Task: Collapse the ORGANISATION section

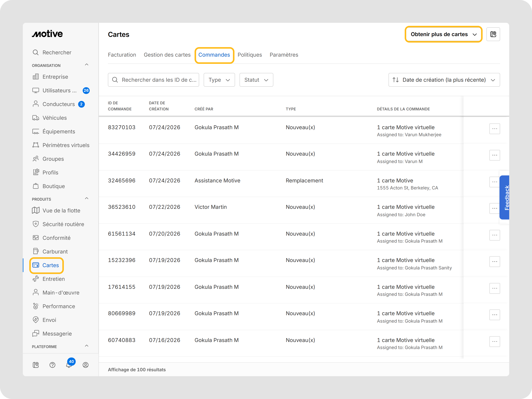Action: (x=87, y=65)
